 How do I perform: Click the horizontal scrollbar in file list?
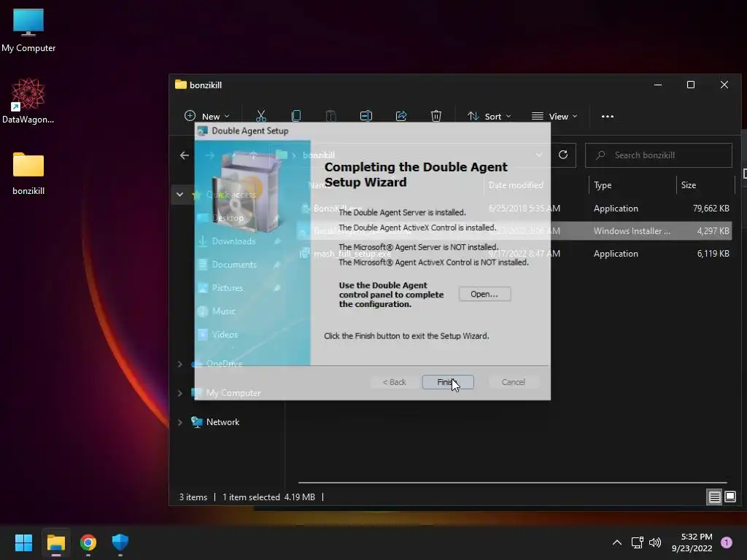click(513, 483)
